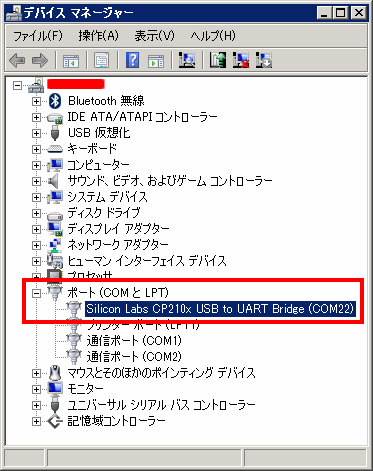Toggle the action pane toolbar icon

(156, 61)
